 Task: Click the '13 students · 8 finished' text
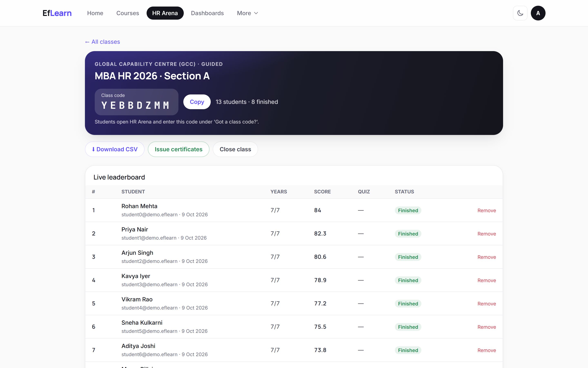[247, 102]
